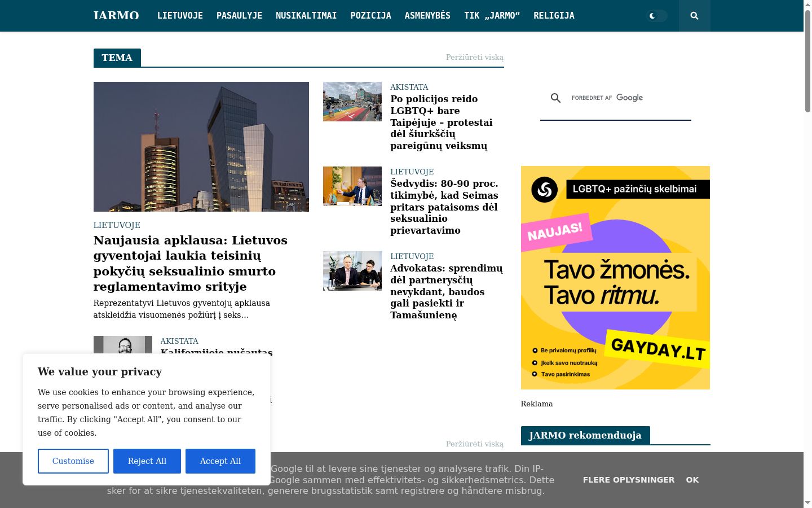The width and height of the screenshot is (812, 508).
Task: Click the JARMO site logo
Action: (x=116, y=16)
